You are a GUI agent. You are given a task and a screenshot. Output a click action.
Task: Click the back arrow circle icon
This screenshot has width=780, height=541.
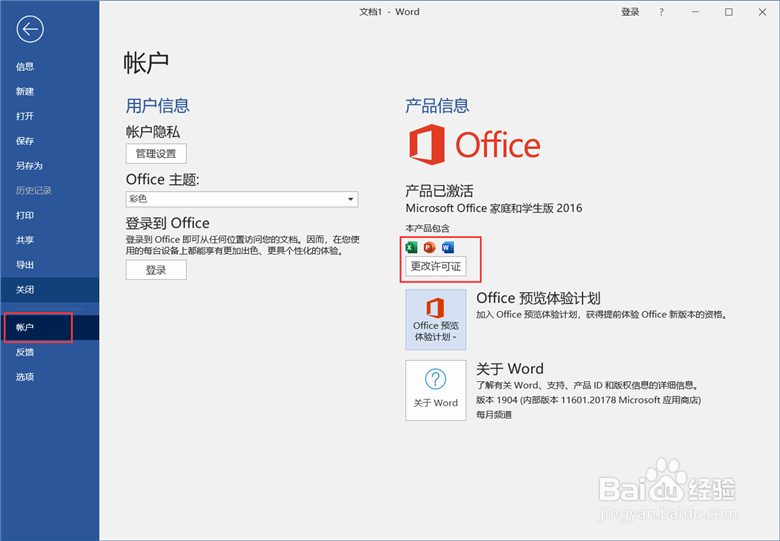30,29
